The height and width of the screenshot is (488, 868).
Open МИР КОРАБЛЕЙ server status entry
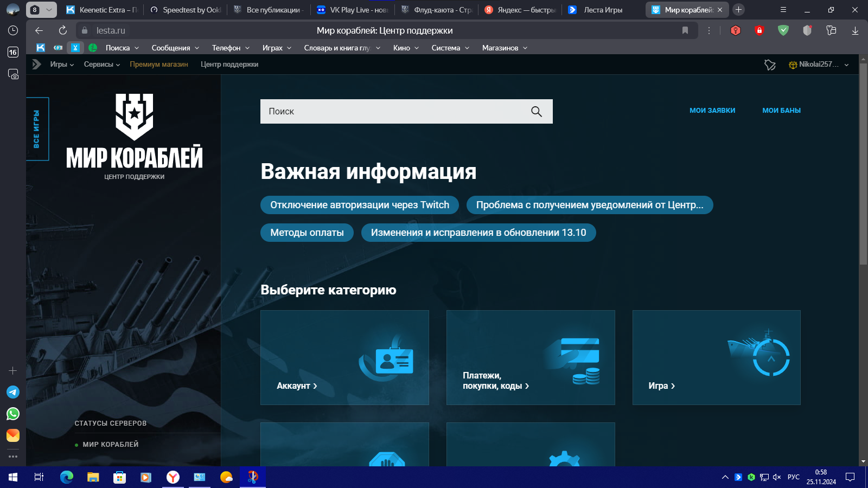110,445
